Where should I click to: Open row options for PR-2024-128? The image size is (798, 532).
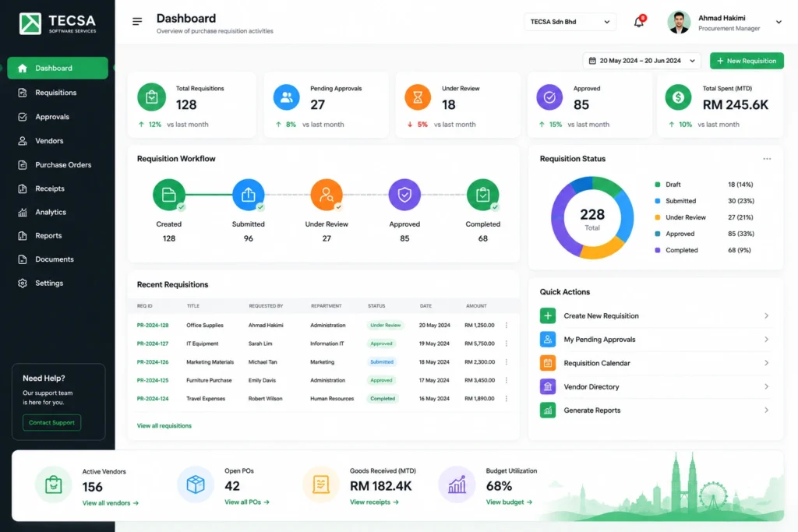[x=507, y=325]
